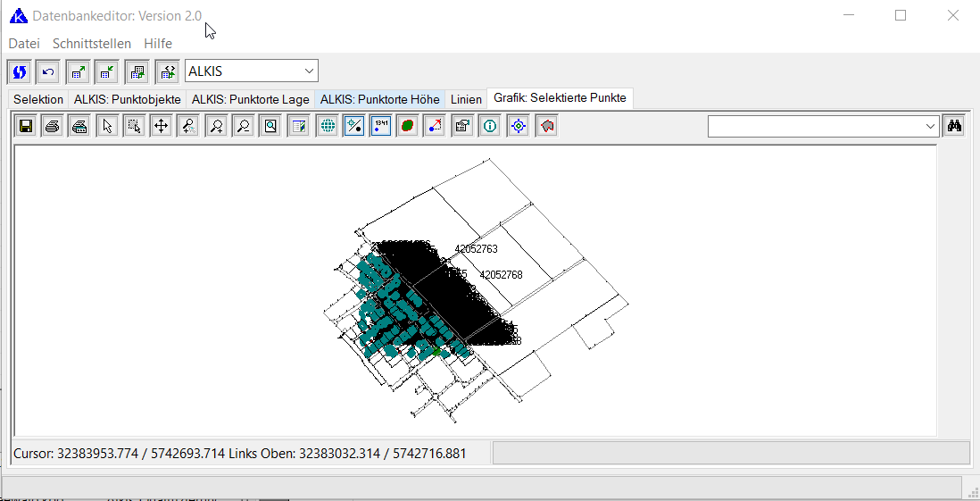This screenshot has height=501, width=980.
Task: Click the teal info circle icon
Action: [490, 126]
